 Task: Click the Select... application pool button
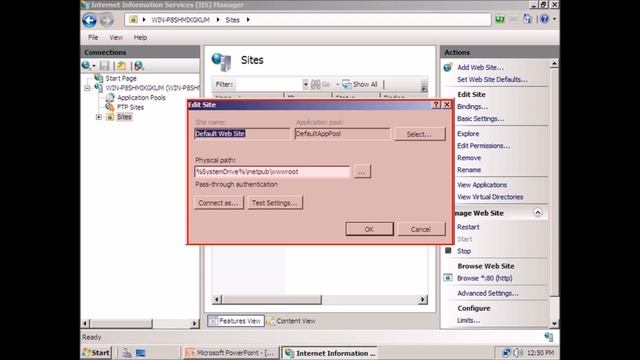click(x=419, y=134)
